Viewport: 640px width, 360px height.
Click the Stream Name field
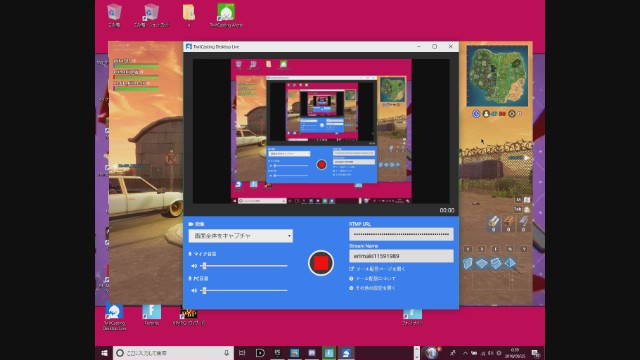click(x=401, y=256)
